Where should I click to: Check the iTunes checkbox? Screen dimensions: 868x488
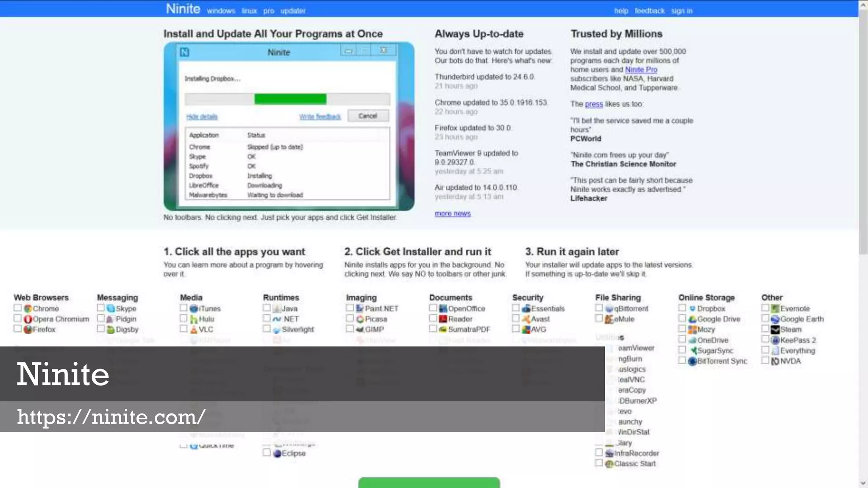[x=184, y=308]
